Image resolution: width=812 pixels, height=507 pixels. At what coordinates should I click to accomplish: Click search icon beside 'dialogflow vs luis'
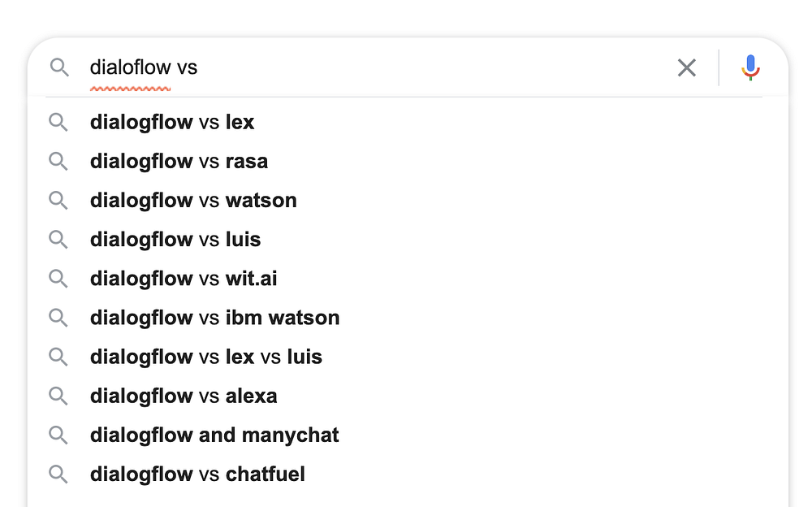(58, 240)
